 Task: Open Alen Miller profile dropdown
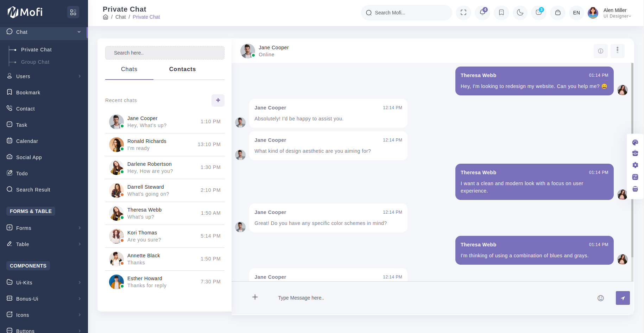pos(617,13)
